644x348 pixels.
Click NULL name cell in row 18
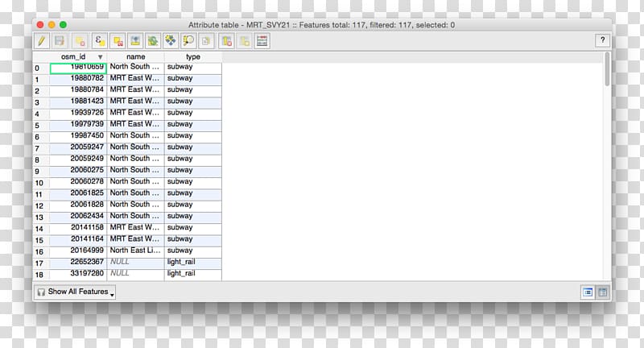pos(135,275)
